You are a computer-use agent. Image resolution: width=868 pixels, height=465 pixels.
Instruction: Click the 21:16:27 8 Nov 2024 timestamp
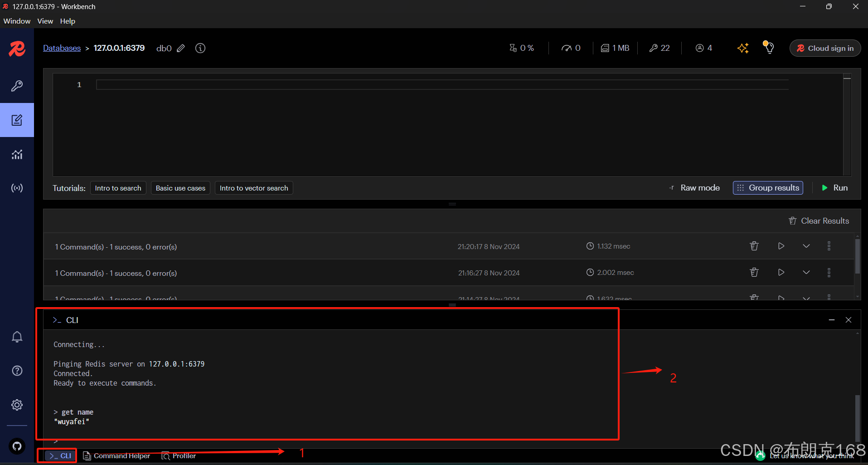pos(489,273)
